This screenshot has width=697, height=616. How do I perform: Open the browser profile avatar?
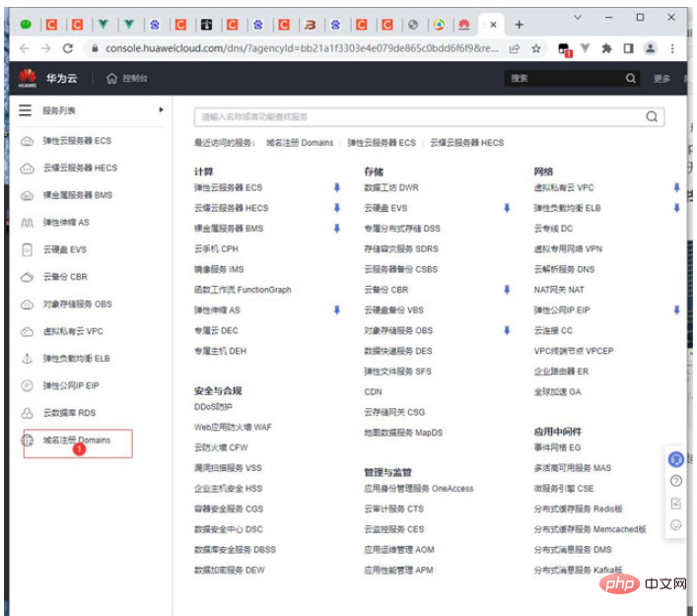click(x=650, y=48)
